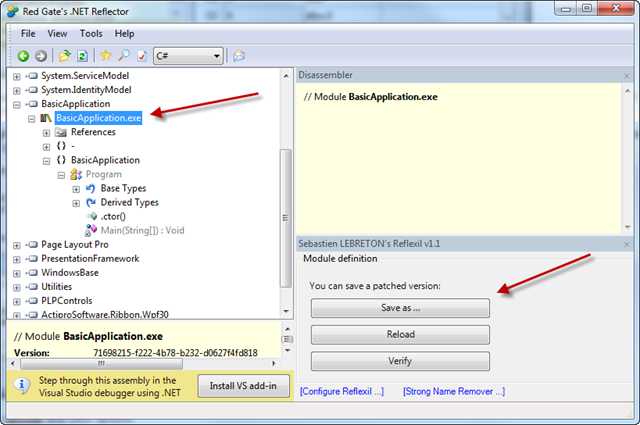Close the Reflexil v1.1 panel
This screenshot has width=640, height=425.
pyautogui.click(x=627, y=244)
